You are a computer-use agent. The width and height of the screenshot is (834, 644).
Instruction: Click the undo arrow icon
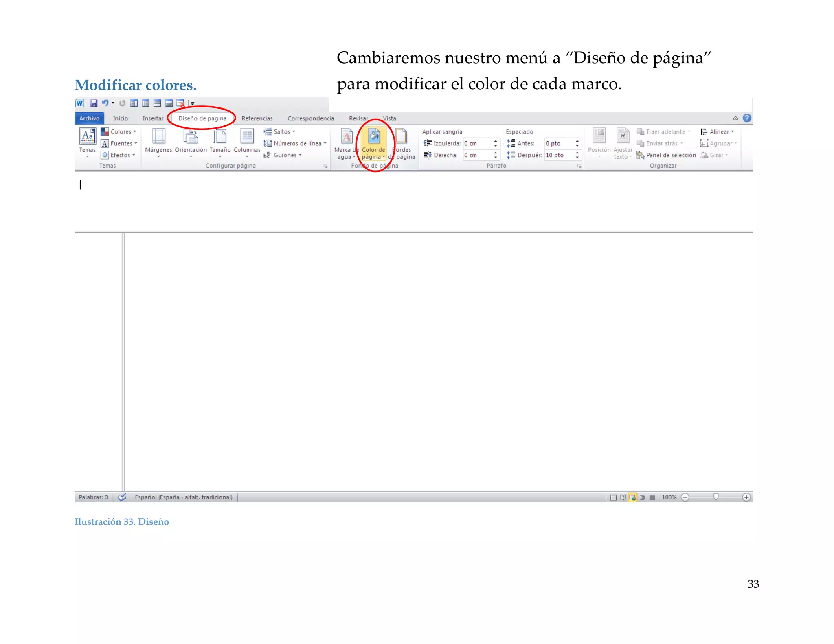point(105,103)
